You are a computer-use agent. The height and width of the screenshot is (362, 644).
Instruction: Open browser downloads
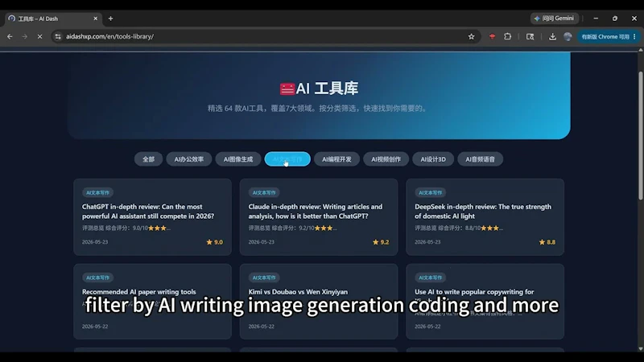click(x=552, y=36)
